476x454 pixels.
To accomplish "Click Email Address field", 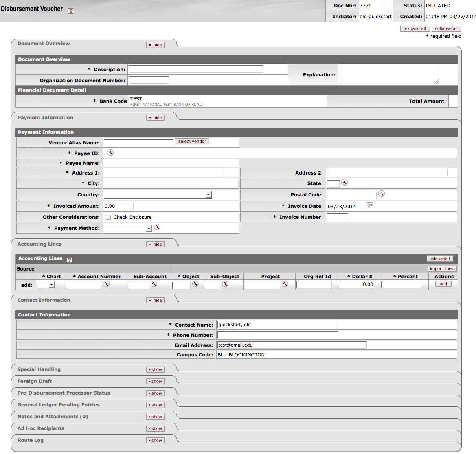I will (x=292, y=345).
